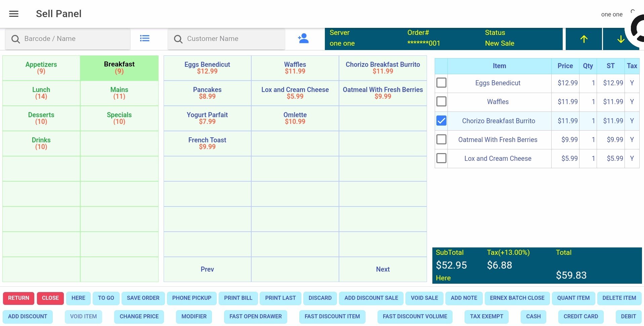This screenshot has width=644, height=326.
Task: Click the Oatmeal With Fresh Berries order row
Action: pos(537,140)
